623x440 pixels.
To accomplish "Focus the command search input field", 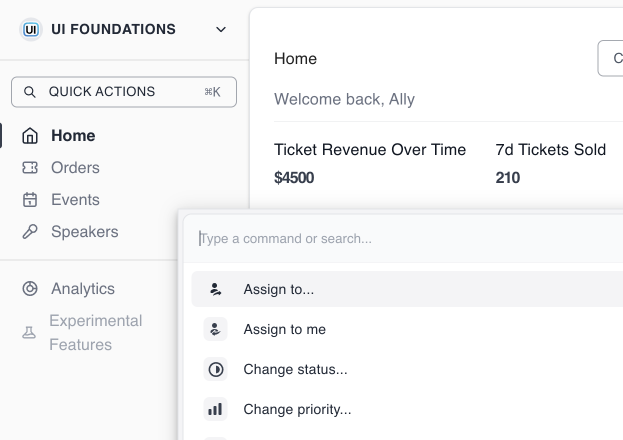I will (x=400, y=239).
